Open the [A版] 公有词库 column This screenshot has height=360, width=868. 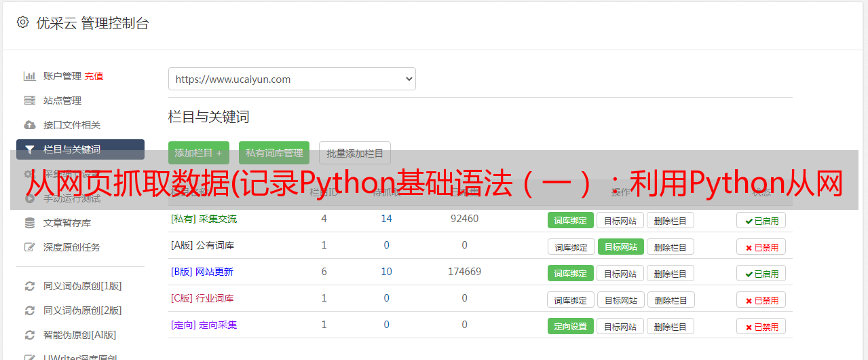[x=202, y=245]
